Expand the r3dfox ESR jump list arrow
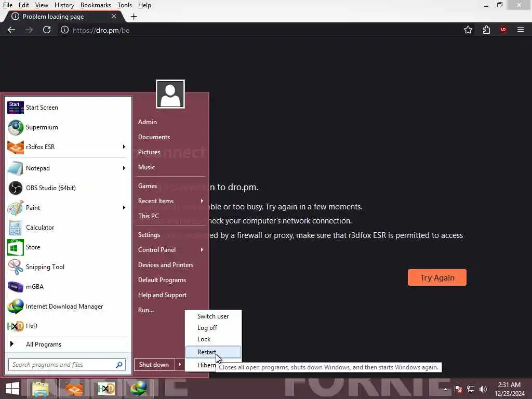 coord(124,147)
